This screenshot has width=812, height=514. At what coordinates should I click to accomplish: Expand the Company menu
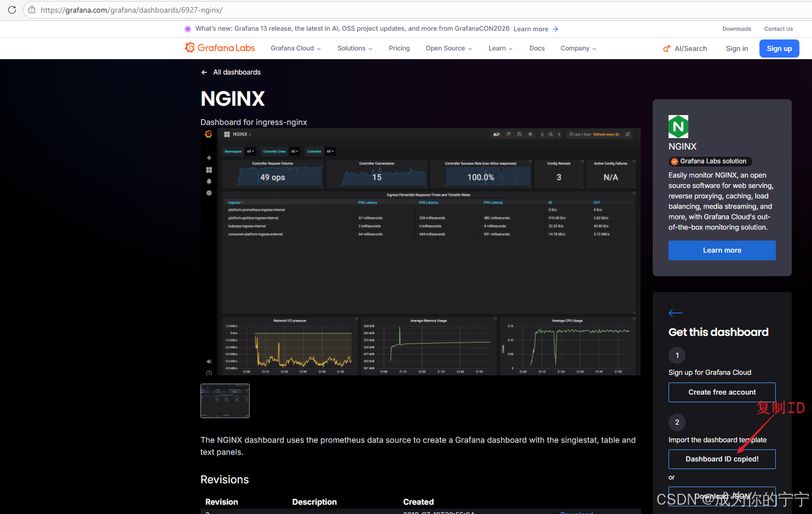click(x=578, y=48)
